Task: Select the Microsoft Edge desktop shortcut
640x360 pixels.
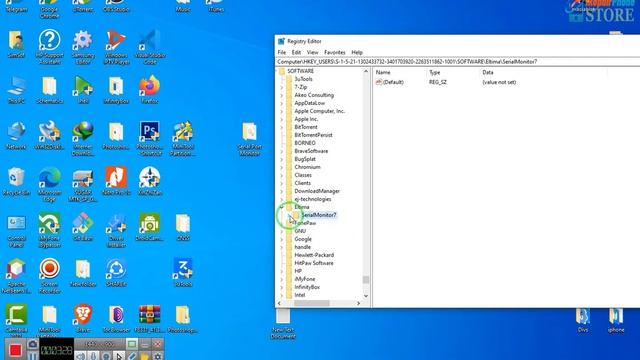Action: 49,183
